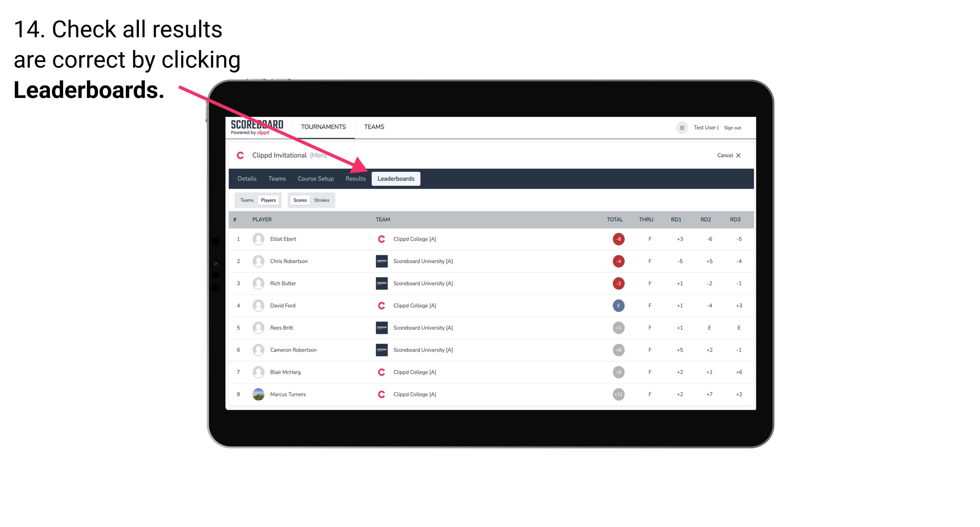The height and width of the screenshot is (527, 980).
Task: Toggle the Scores filter button
Action: (299, 200)
